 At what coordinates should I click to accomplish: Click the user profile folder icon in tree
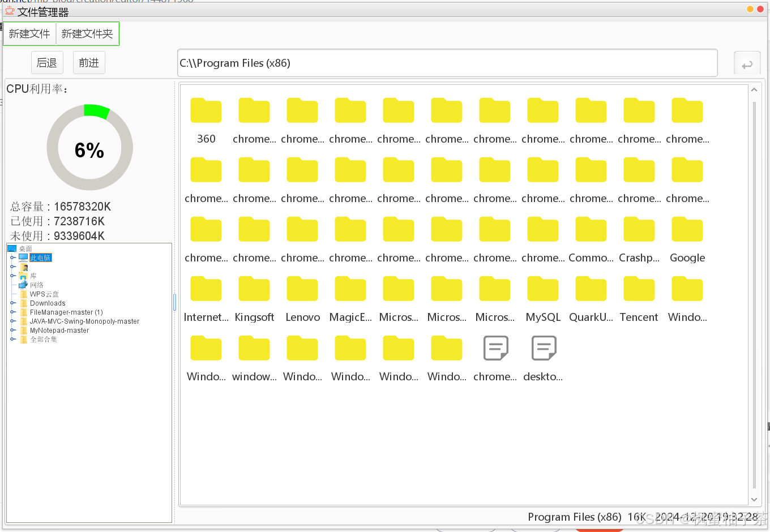click(24, 267)
